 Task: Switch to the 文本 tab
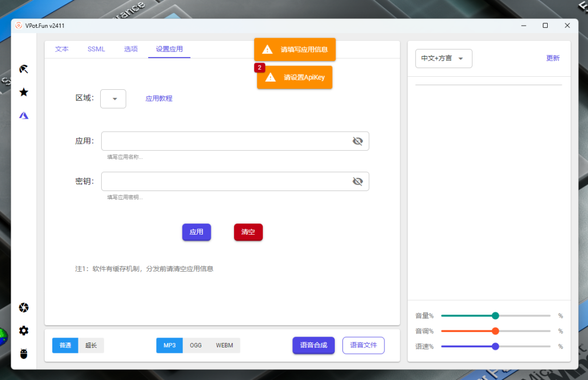tap(62, 49)
